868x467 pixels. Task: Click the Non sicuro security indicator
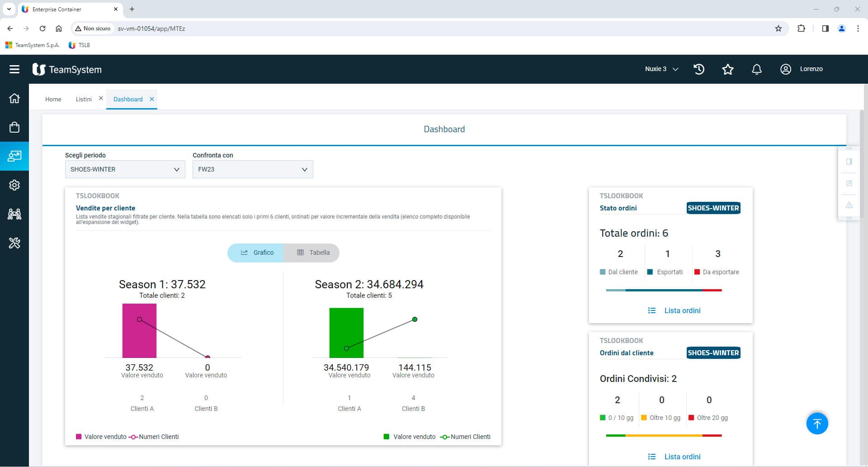pos(93,29)
